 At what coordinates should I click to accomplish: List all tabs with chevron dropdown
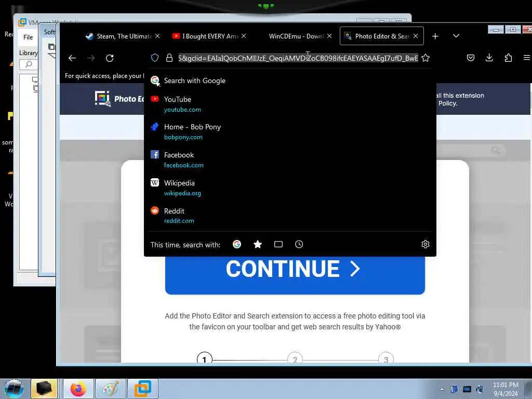(x=456, y=36)
